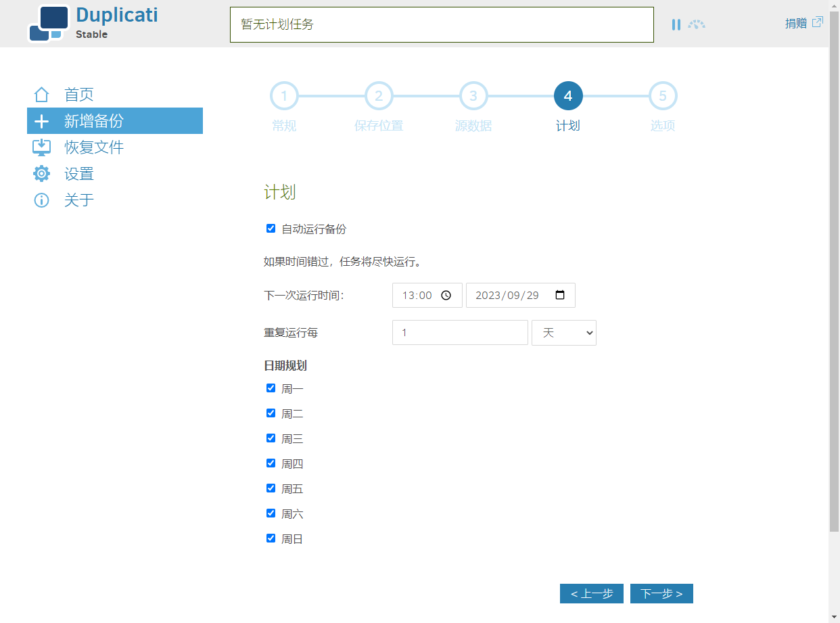840x623 pixels.
Task: Open the throttle speed gauge icon
Action: tap(697, 24)
